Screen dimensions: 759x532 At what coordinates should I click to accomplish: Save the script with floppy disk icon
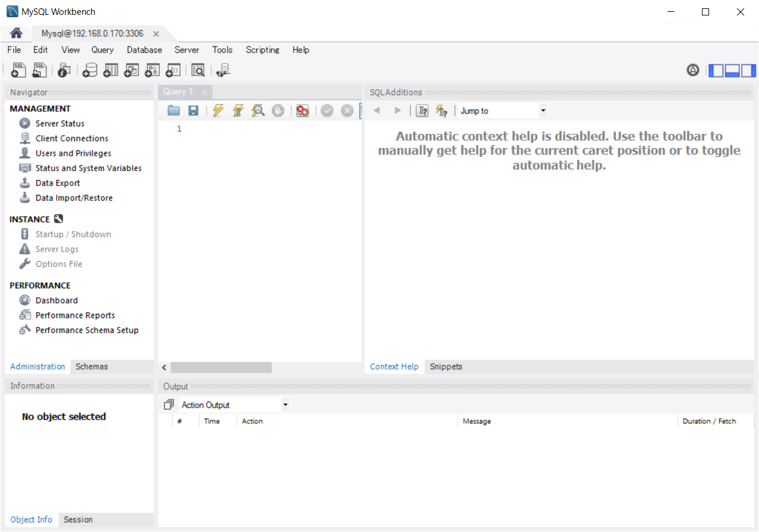pyautogui.click(x=193, y=111)
